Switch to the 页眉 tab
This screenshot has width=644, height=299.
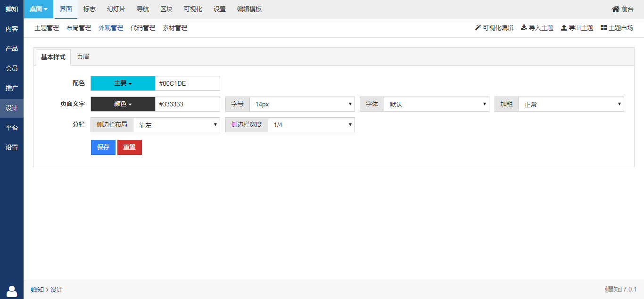83,57
